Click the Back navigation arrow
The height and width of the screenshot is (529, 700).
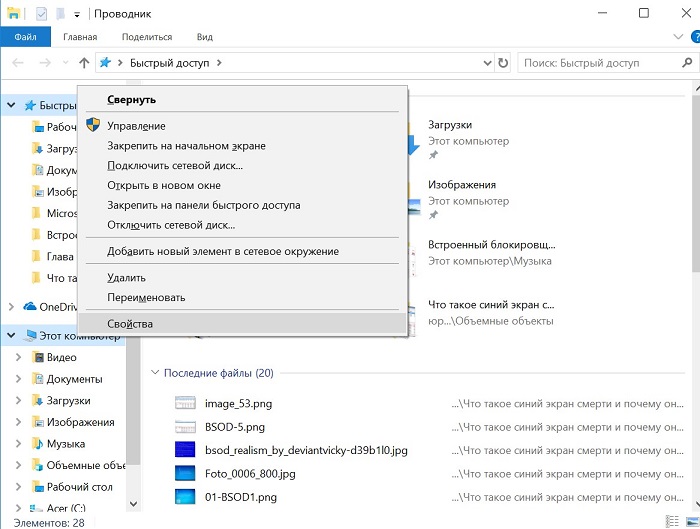pos(18,63)
